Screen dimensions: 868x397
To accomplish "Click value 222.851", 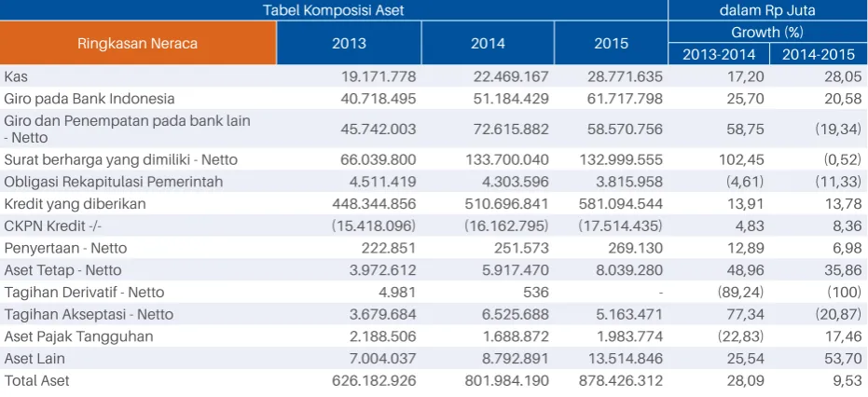I will 391,248.
